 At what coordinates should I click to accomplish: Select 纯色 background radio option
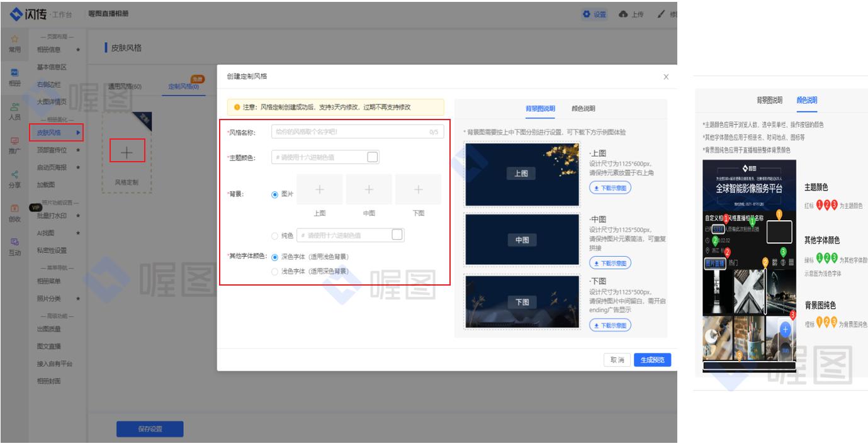coord(274,236)
